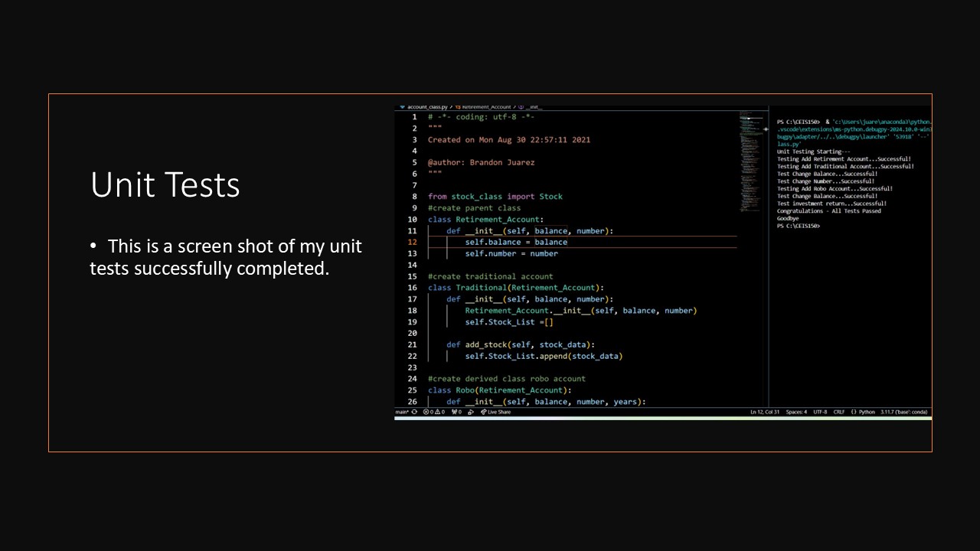Click 'Test Change Number...Successful!' terminal line
This screenshot has height=551, width=980.
tap(825, 181)
